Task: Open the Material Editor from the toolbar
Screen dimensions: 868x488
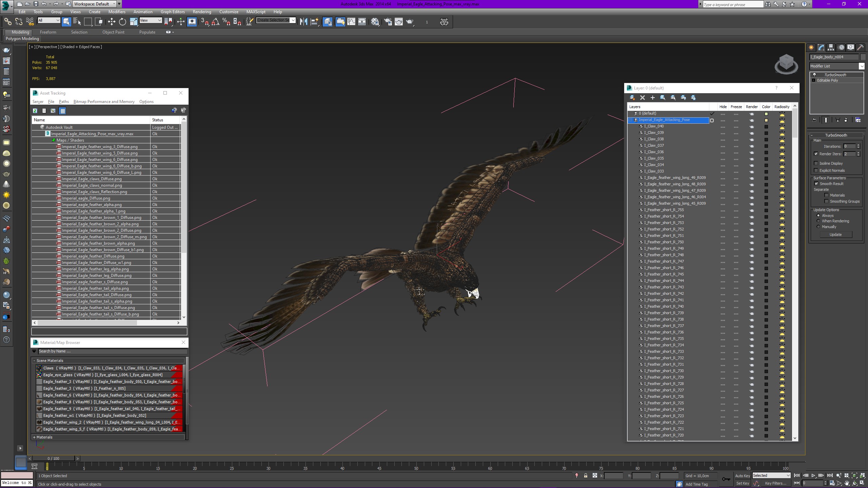Action: coord(375,22)
